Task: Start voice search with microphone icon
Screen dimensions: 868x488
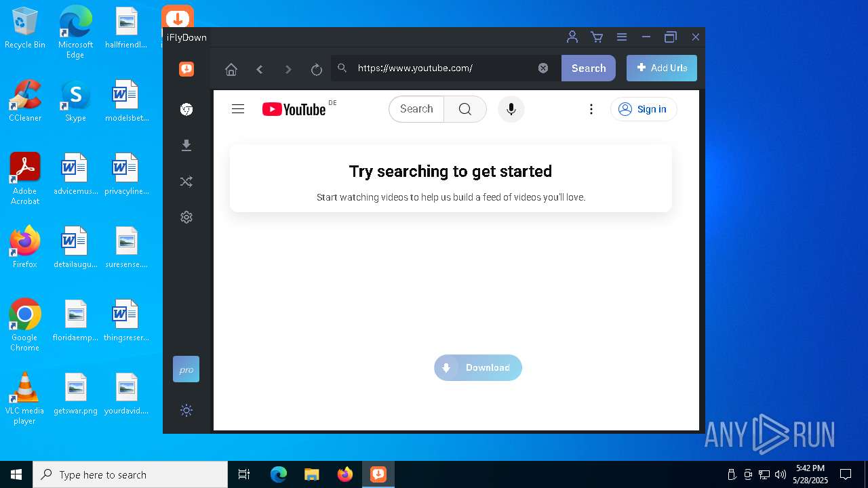Action: [x=511, y=109]
